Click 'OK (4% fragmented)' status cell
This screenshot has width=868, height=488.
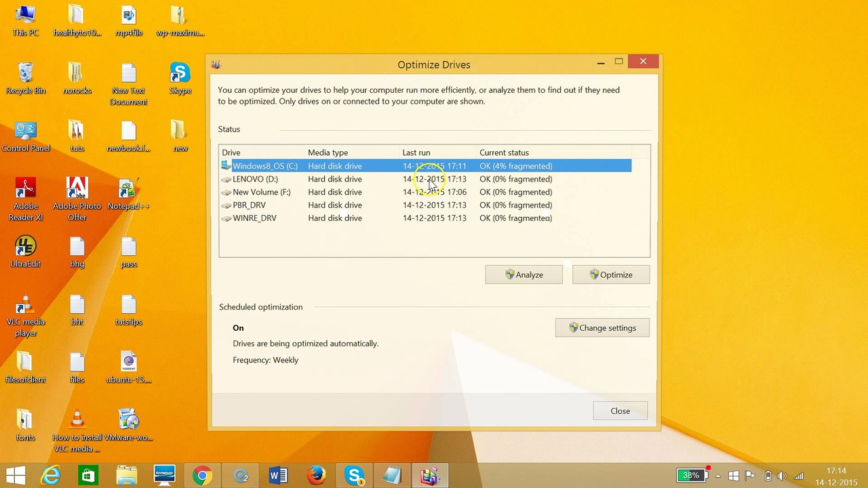(x=515, y=166)
